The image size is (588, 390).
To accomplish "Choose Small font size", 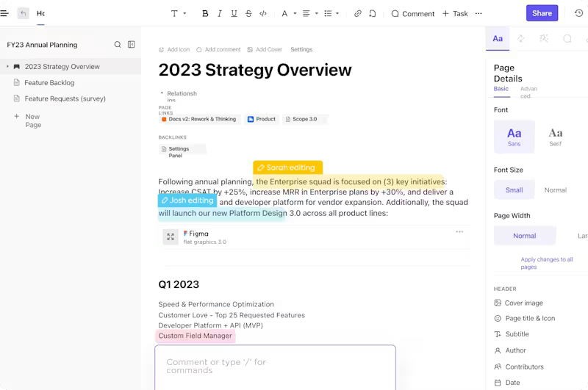I will pyautogui.click(x=514, y=189).
